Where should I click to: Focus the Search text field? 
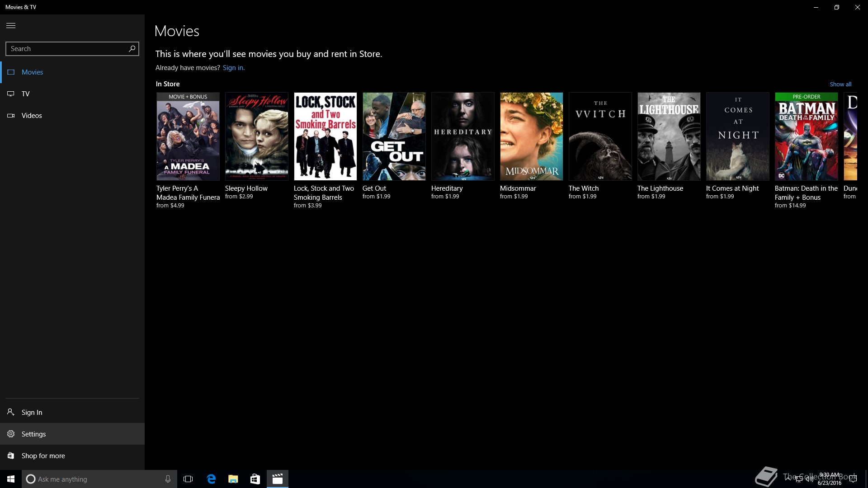(x=72, y=48)
